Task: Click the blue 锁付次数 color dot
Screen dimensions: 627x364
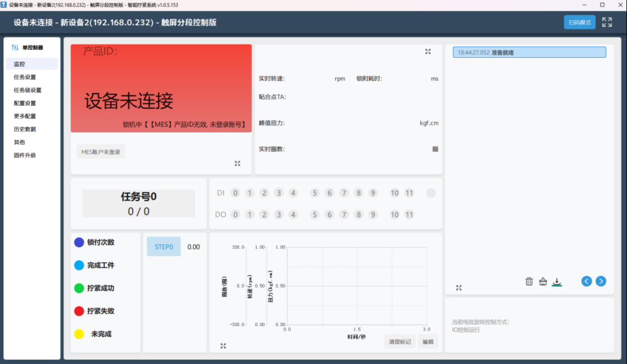Action: point(79,242)
